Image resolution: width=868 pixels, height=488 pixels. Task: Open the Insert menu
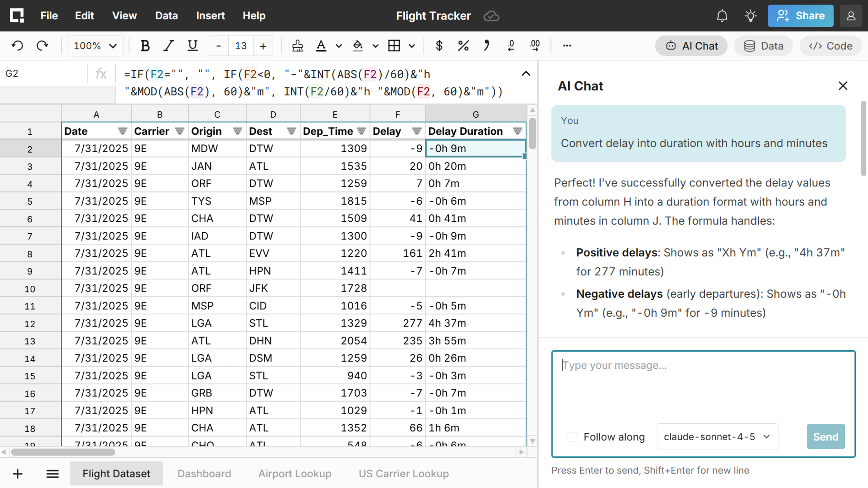(210, 16)
